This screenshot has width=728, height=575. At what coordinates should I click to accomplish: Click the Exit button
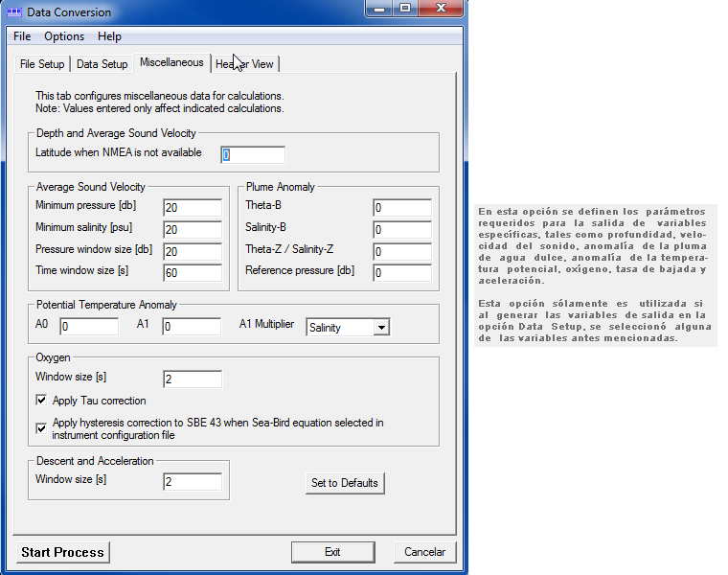click(332, 552)
